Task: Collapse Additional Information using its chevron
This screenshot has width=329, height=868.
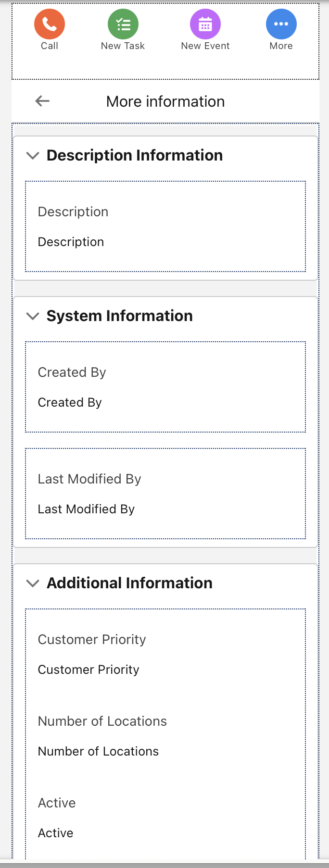Action: click(33, 583)
